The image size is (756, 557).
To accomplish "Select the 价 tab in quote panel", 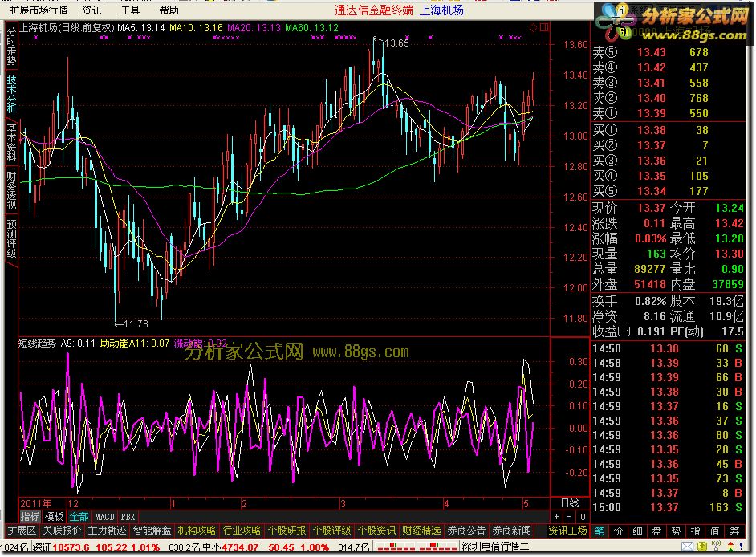I will pyautogui.click(x=619, y=531).
